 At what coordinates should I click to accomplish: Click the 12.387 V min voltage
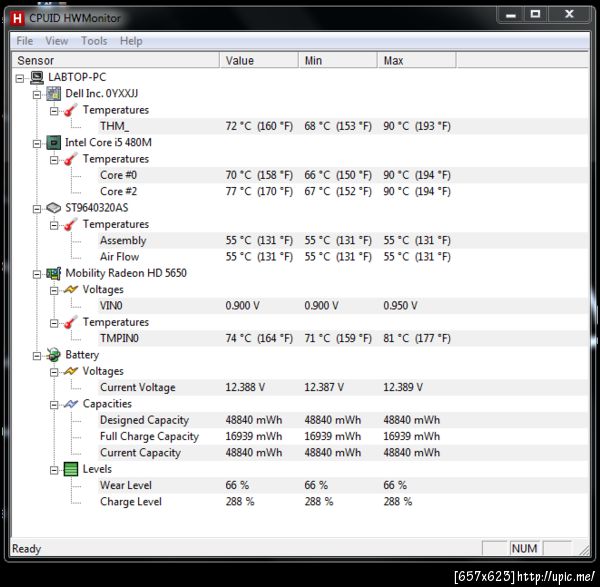click(324, 387)
